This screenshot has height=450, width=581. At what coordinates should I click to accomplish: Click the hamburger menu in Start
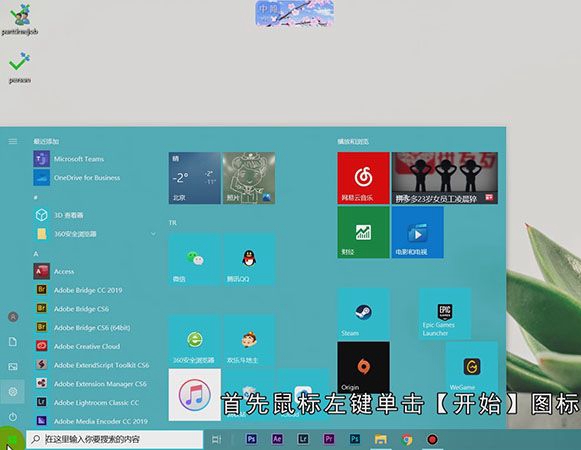(x=13, y=141)
